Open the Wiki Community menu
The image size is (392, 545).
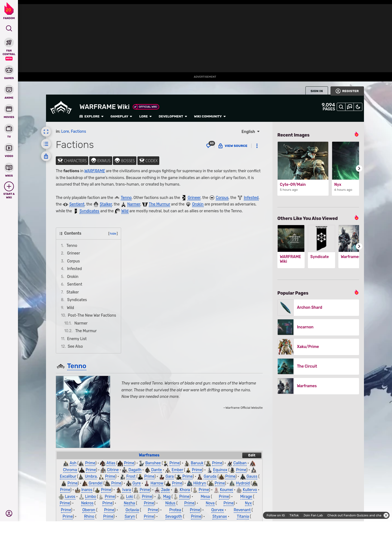click(210, 116)
